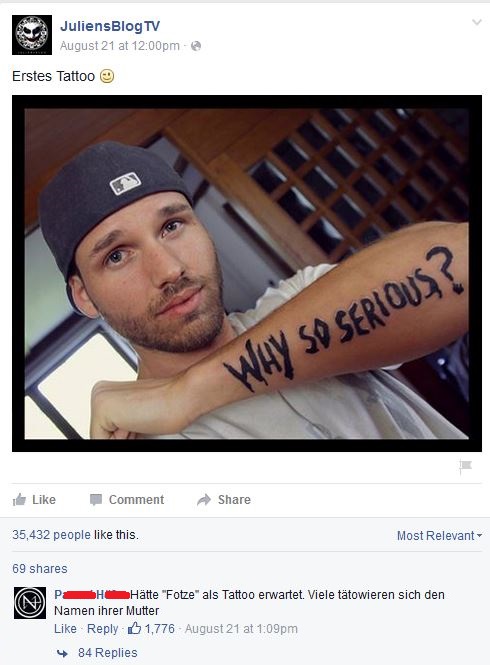Click the comment's August 21 1:09pm timestamp
Screen dimensions: 490x665
tap(241, 629)
